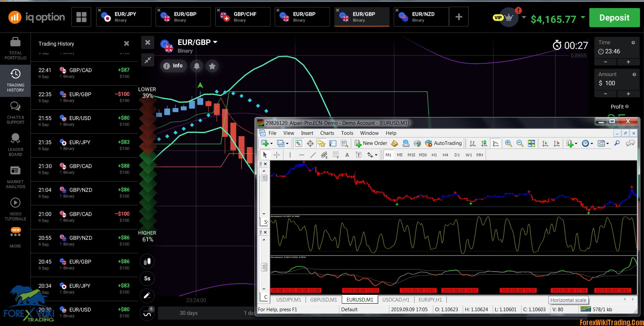This screenshot has height=326, width=644.
Task: Increase the expiration Time with plus
Action: pos(628,62)
